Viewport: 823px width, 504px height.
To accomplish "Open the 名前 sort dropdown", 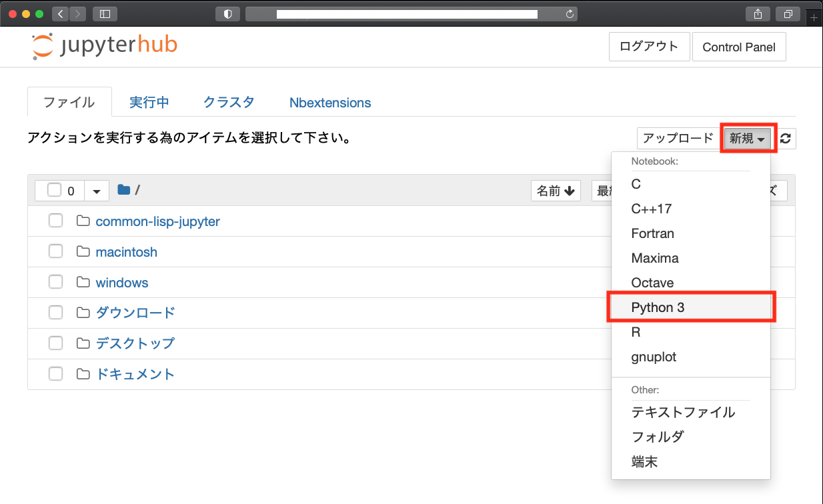I will 556,190.
